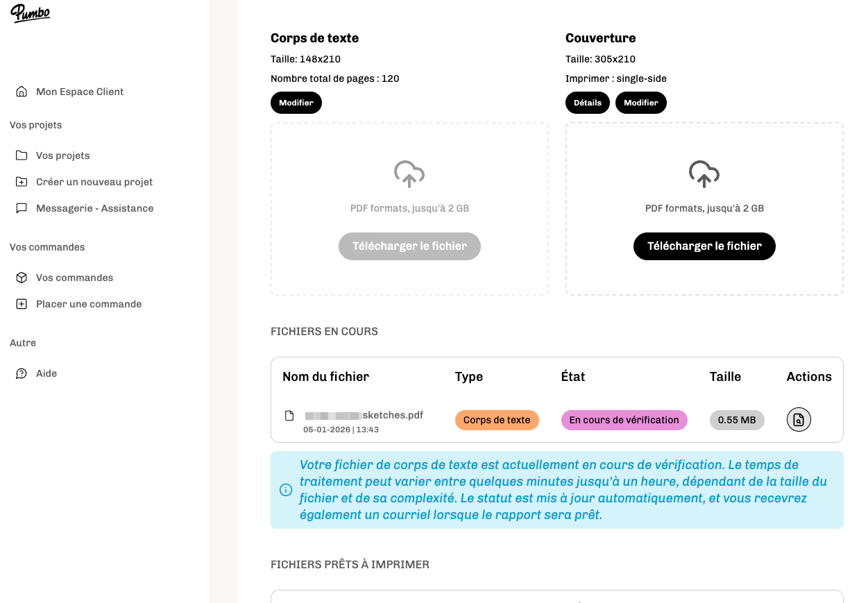Click the new-folder icon for Créer un nouveau projet
The height and width of the screenshot is (603, 868).
(x=22, y=182)
